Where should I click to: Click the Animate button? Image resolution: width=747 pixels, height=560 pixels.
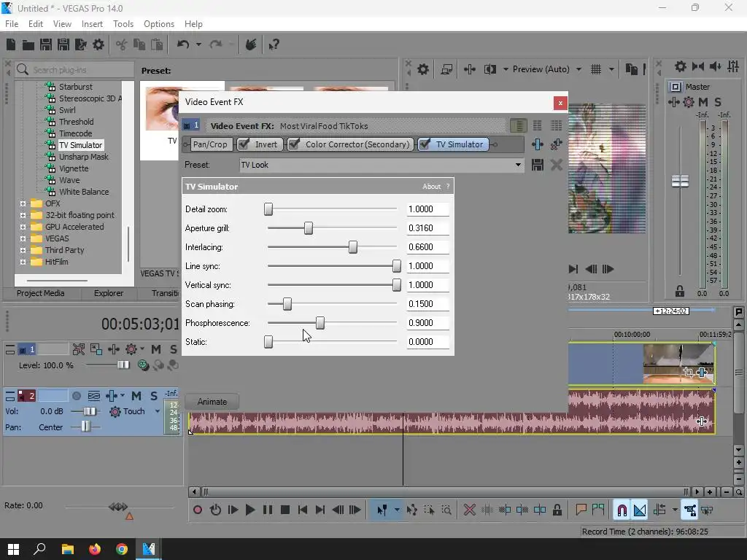pyautogui.click(x=212, y=402)
